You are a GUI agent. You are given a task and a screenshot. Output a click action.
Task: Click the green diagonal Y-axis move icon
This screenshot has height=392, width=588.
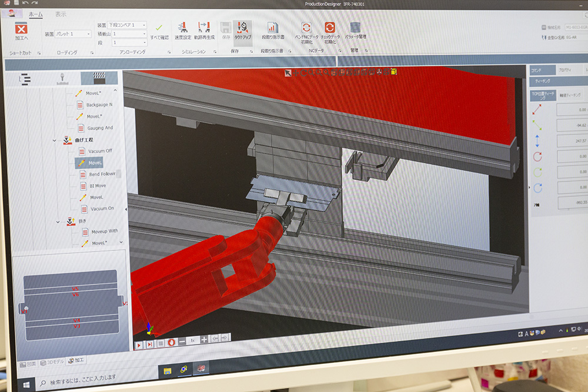[x=537, y=125]
